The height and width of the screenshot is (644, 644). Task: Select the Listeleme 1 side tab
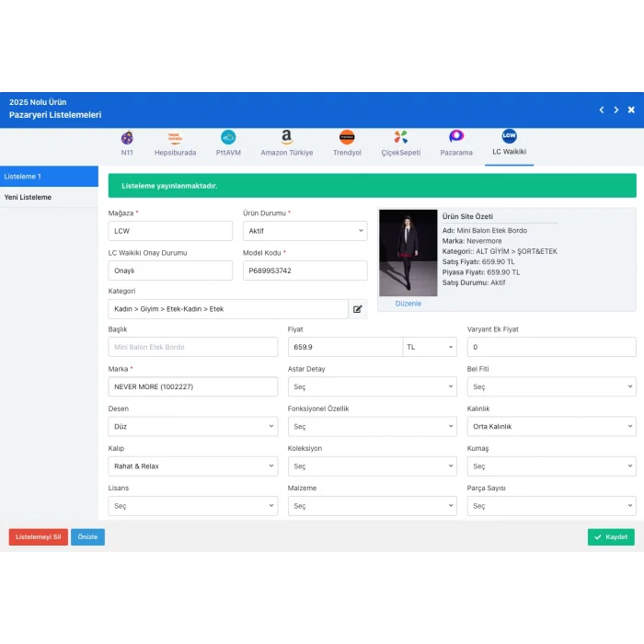click(49, 176)
